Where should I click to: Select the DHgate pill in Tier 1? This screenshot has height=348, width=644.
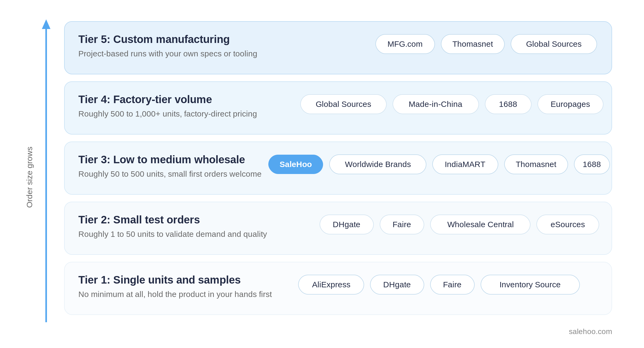pos(397,285)
